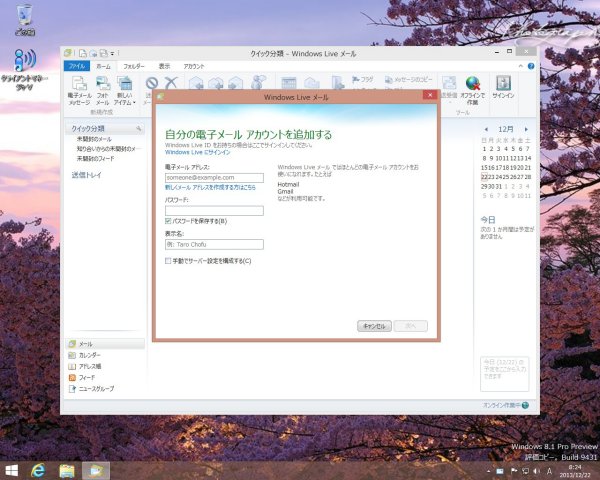This screenshot has height=480, width=600.
Task: Click the Sign in ribbon button
Action: (503, 87)
